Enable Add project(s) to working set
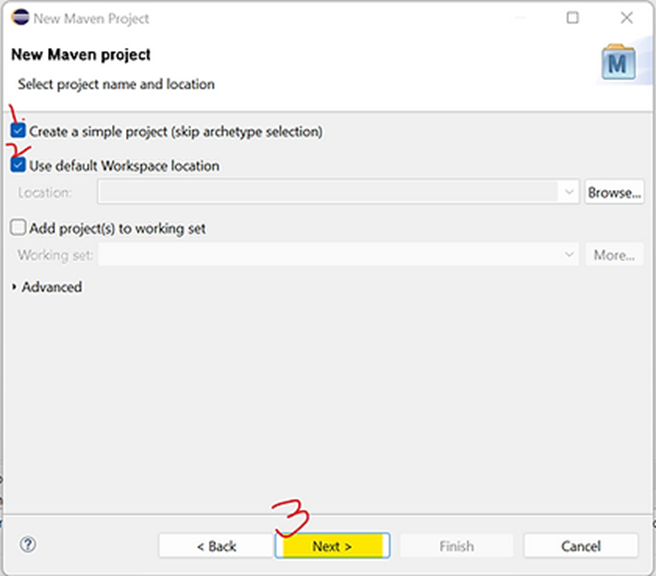This screenshot has width=656, height=576. click(x=18, y=228)
